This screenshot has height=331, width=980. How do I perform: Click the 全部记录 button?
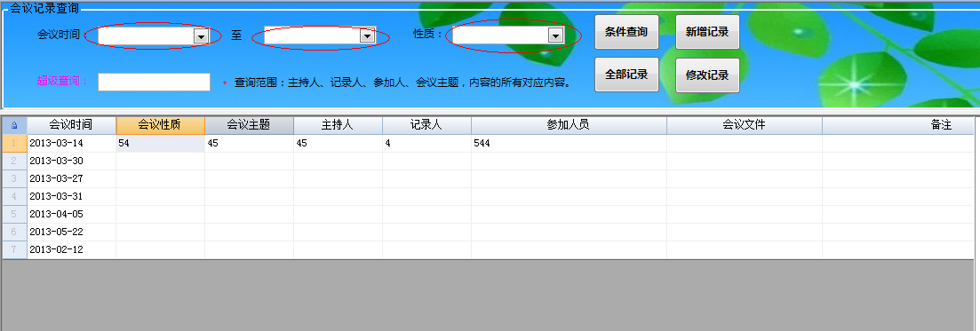point(626,75)
